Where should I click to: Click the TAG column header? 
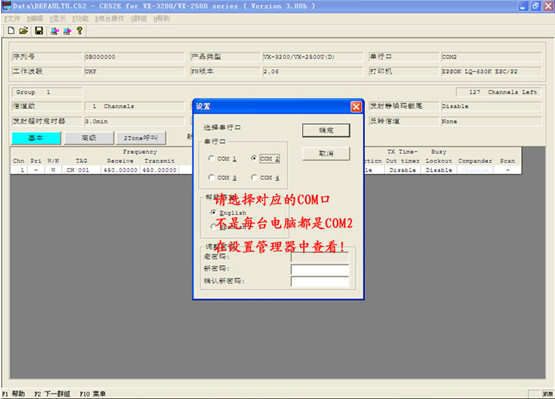coord(81,161)
